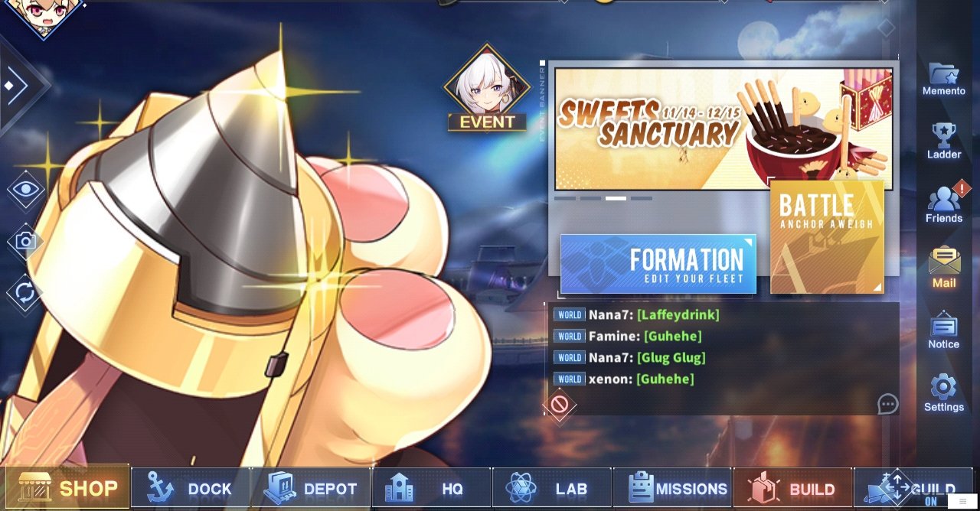Toggle chat block with prohibited icon

559,404
